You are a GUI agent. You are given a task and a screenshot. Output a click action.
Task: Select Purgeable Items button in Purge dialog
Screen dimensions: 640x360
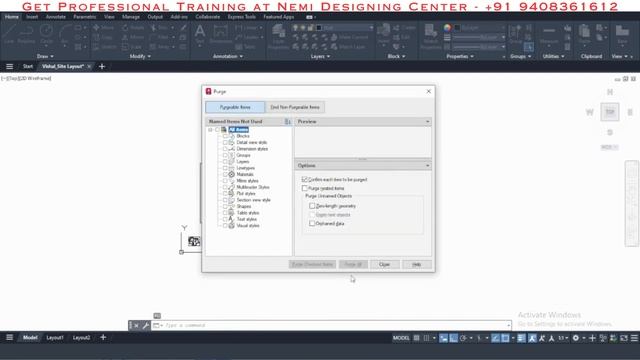[235, 107]
